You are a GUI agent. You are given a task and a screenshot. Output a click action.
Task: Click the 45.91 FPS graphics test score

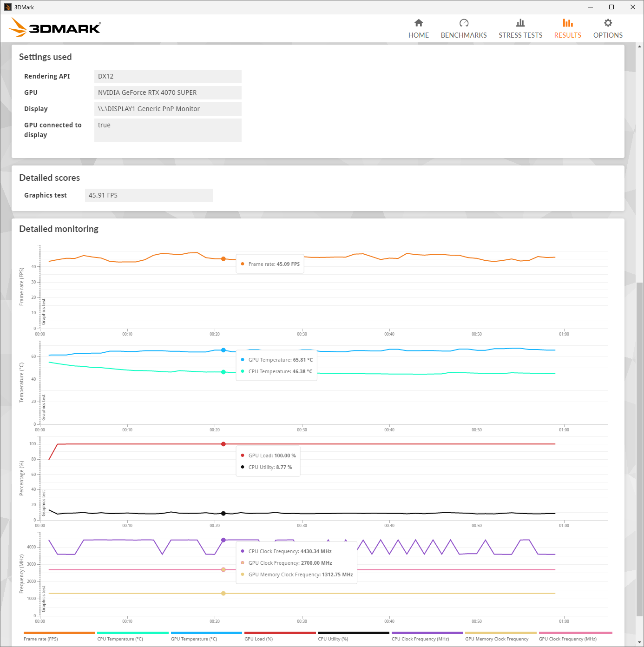[x=149, y=195]
